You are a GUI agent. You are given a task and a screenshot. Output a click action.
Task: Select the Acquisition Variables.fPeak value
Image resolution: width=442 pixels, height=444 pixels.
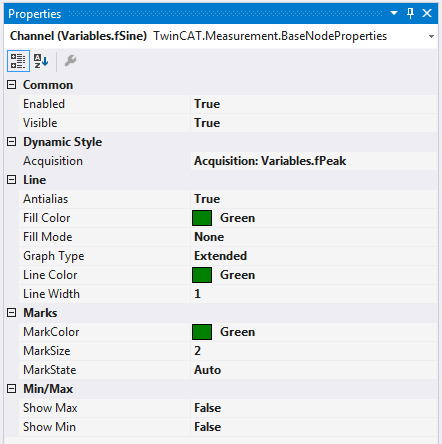pos(270,161)
